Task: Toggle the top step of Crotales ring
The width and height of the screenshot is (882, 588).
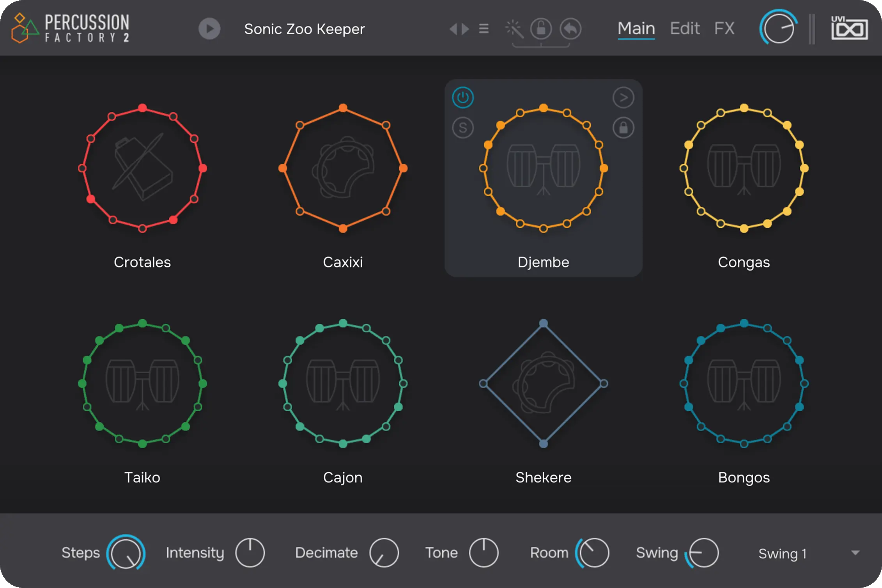Action: pos(143,108)
